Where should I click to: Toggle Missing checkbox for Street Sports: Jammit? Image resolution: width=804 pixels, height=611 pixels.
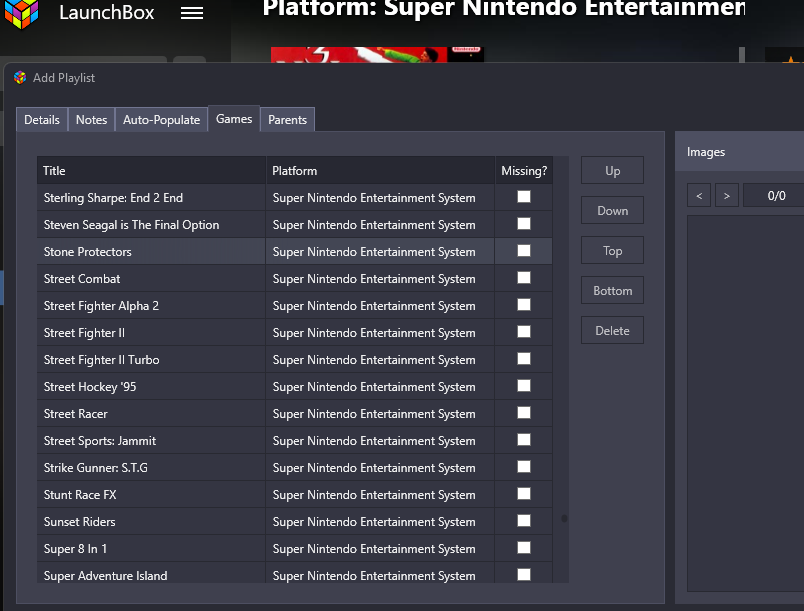click(524, 440)
